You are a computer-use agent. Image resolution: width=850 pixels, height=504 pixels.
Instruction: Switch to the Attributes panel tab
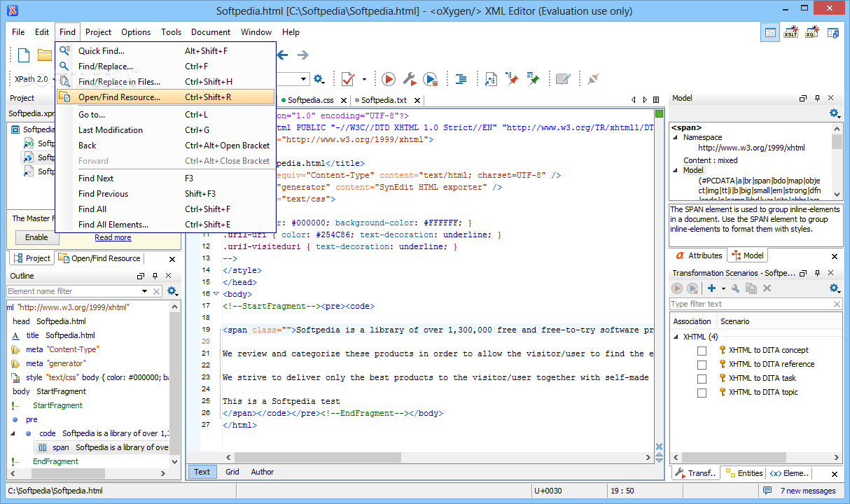pyautogui.click(x=699, y=255)
